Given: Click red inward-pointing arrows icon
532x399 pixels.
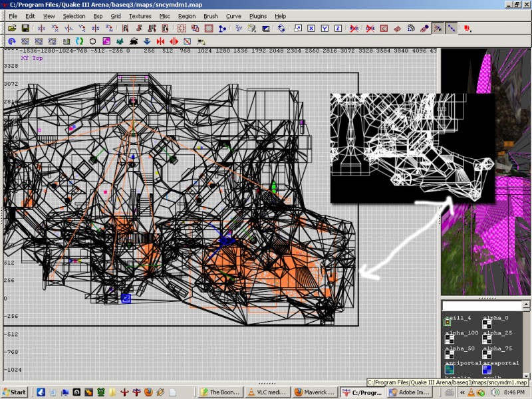Looking at the screenshot, I should click(x=160, y=41).
